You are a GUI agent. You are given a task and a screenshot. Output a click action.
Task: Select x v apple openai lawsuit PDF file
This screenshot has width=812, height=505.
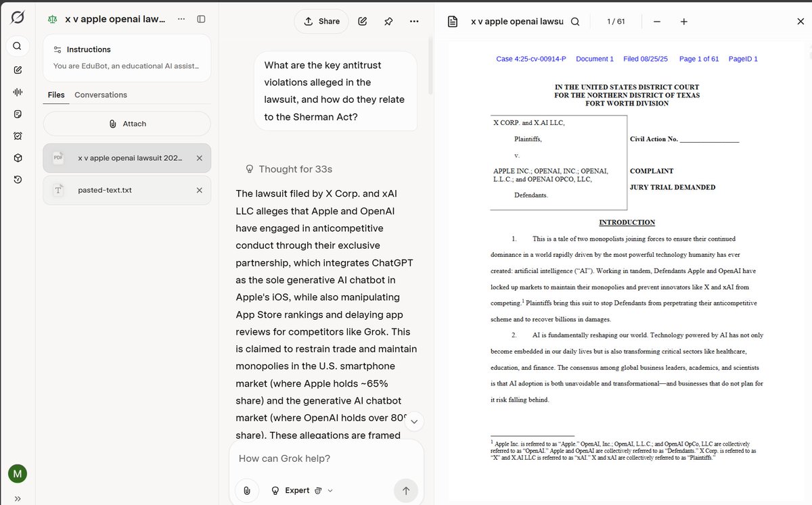pyautogui.click(x=127, y=158)
